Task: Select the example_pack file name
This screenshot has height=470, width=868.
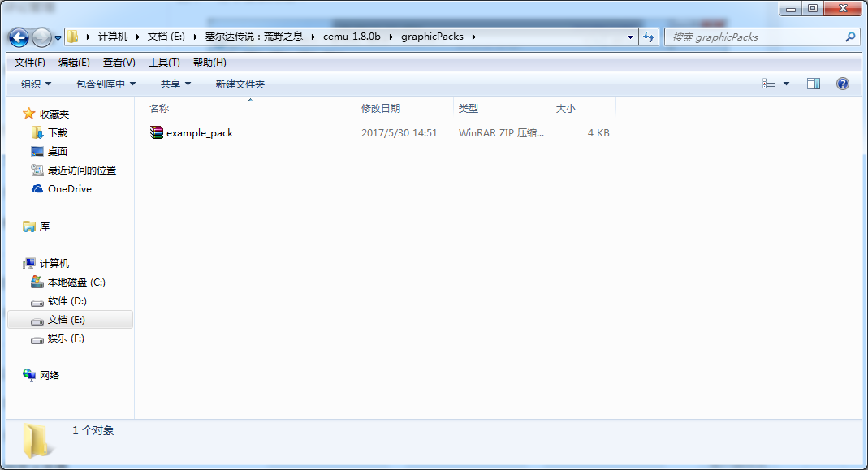Action: (200, 133)
